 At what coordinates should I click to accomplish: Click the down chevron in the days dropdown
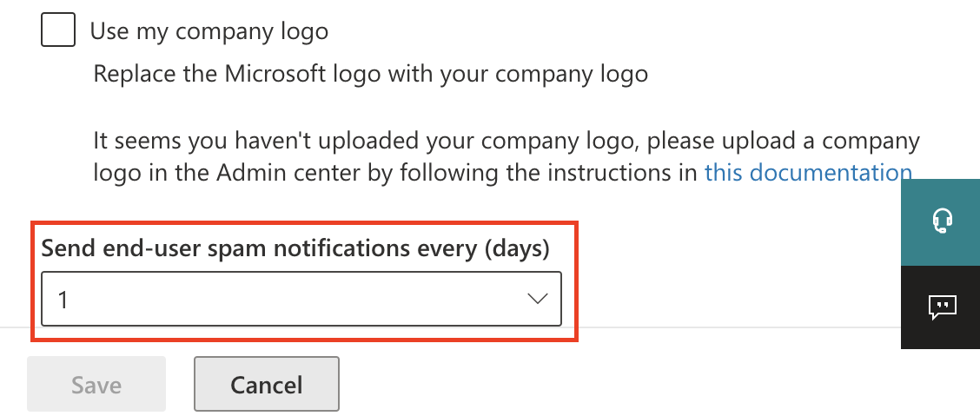point(538,299)
